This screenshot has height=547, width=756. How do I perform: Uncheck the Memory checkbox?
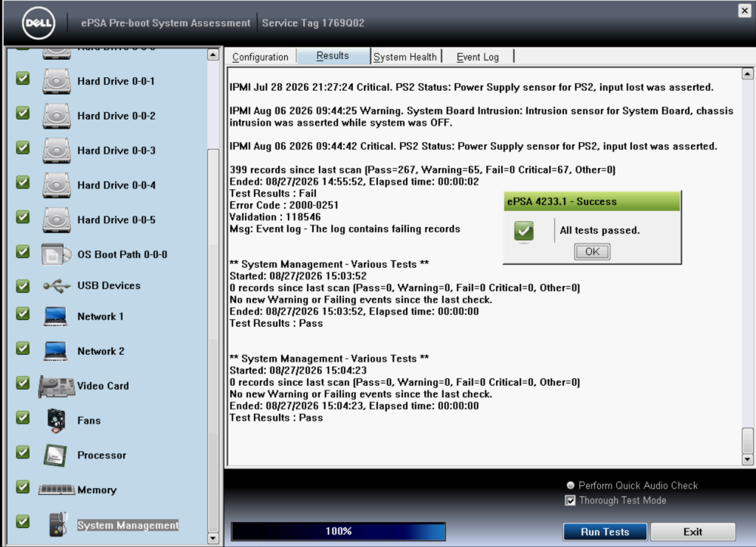pos(23,486)
